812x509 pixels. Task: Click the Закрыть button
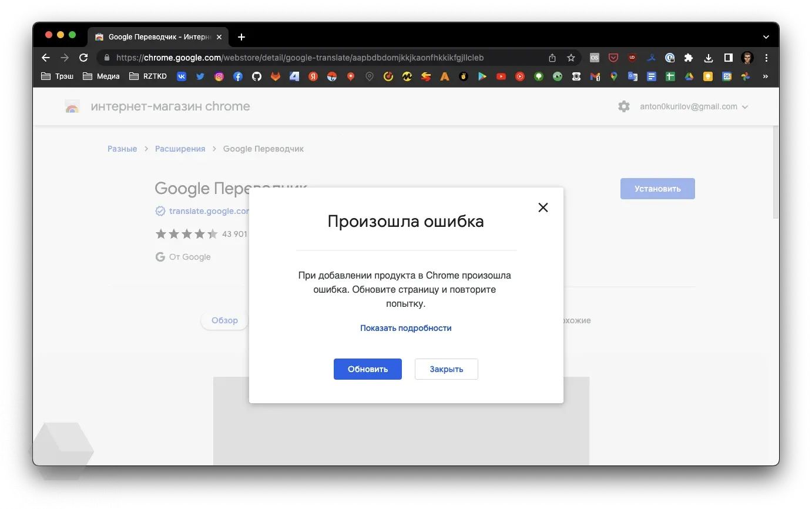click(447, 369)
